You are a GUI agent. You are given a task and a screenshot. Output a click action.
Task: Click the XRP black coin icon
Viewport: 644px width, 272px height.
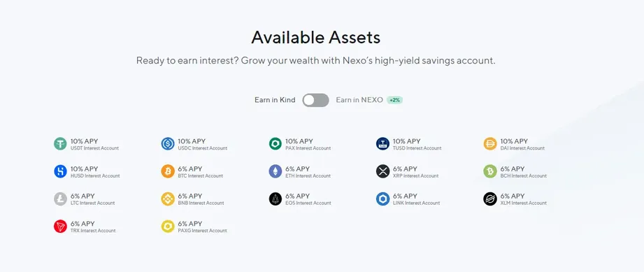click(x=382, y=171)
